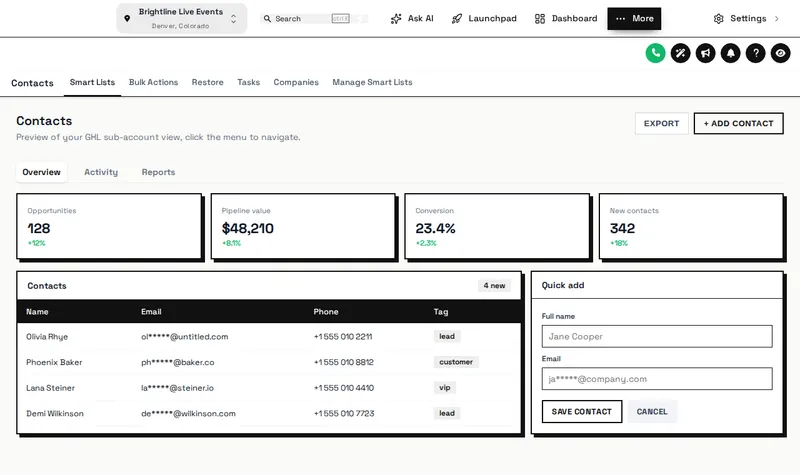Click the Add Contact button

click(x=738, y=123)
